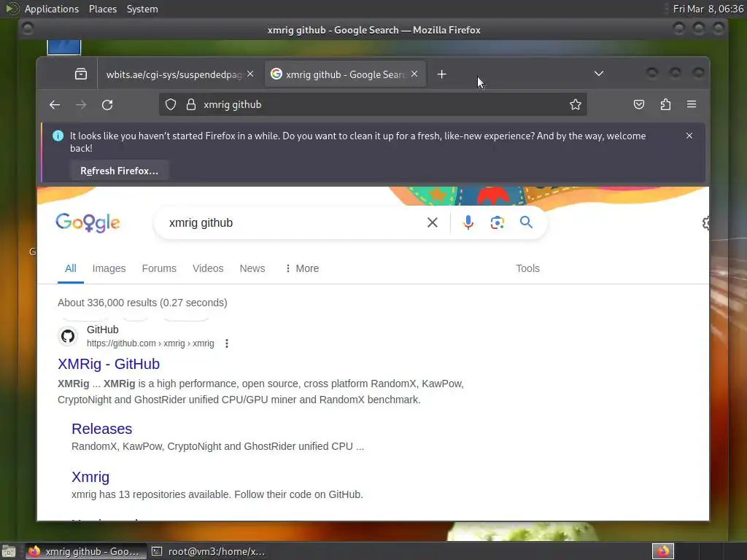The width and height of the screenshot is (747, 560).
Task: Expand the More search filters menu
Action: click(301, 268)
